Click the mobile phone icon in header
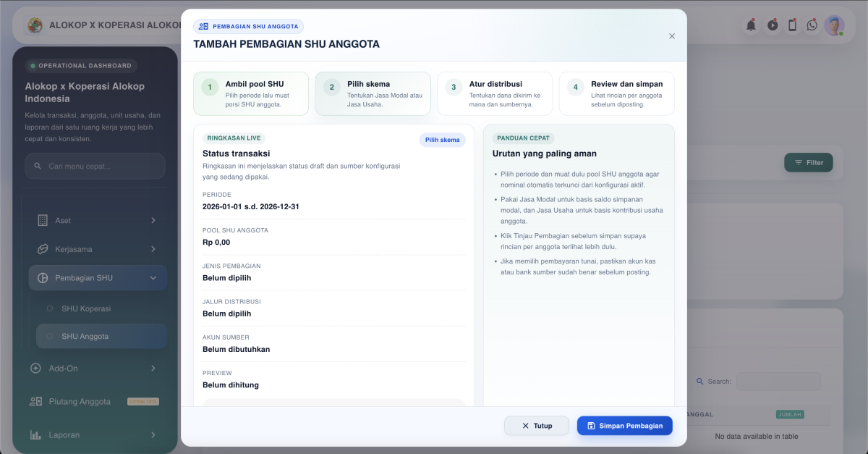868x454 pixels. point(792,25)
